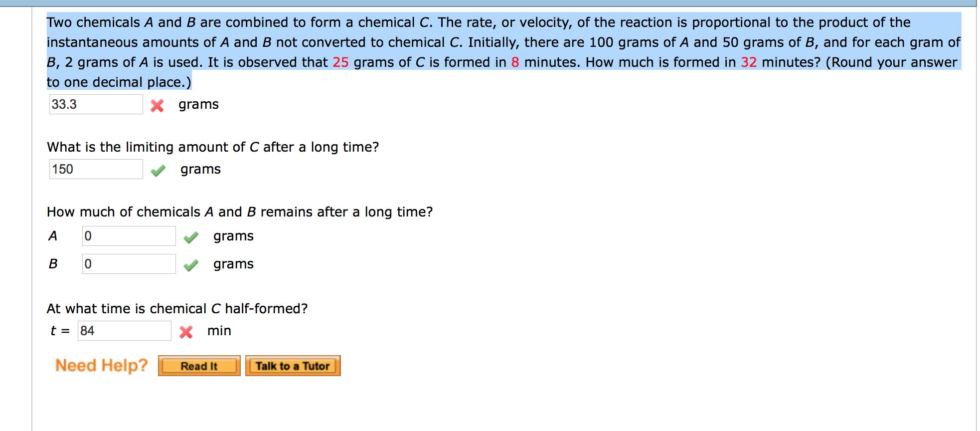
Task: Click the min label beside the time answer
Action: click(x=218, y=330)
